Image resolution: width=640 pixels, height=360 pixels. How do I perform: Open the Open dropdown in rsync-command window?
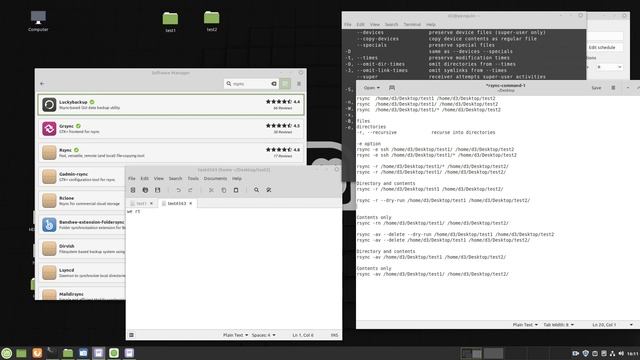click(371, 88)
